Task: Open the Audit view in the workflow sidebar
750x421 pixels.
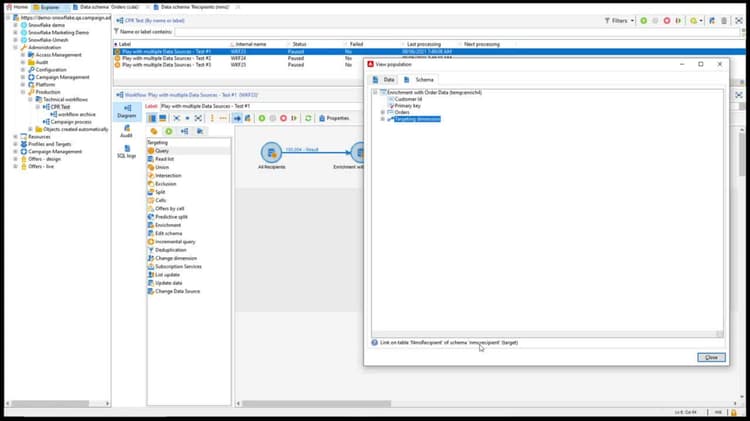Action: pos(126,132)
